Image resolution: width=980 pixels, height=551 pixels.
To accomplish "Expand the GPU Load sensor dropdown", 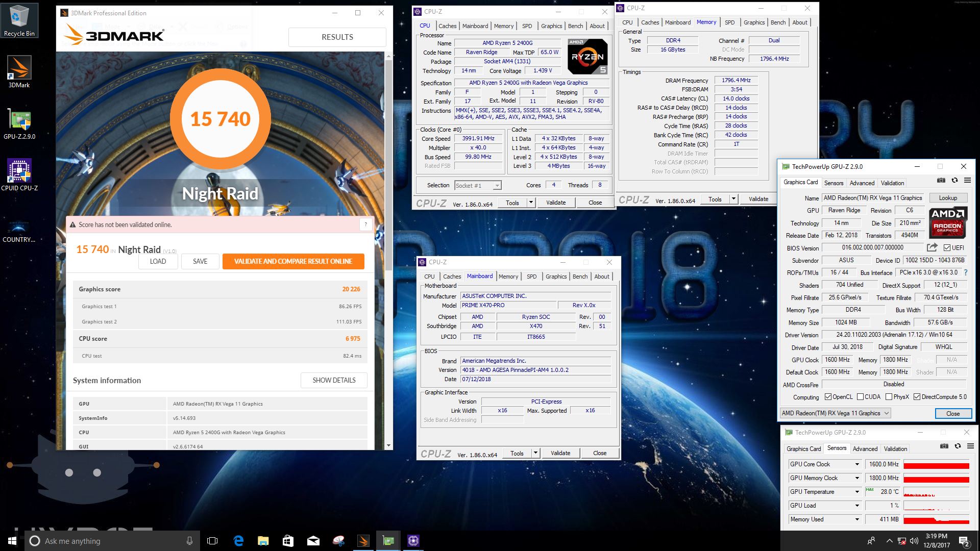I will pyautogui.click(x=857, y=506).
